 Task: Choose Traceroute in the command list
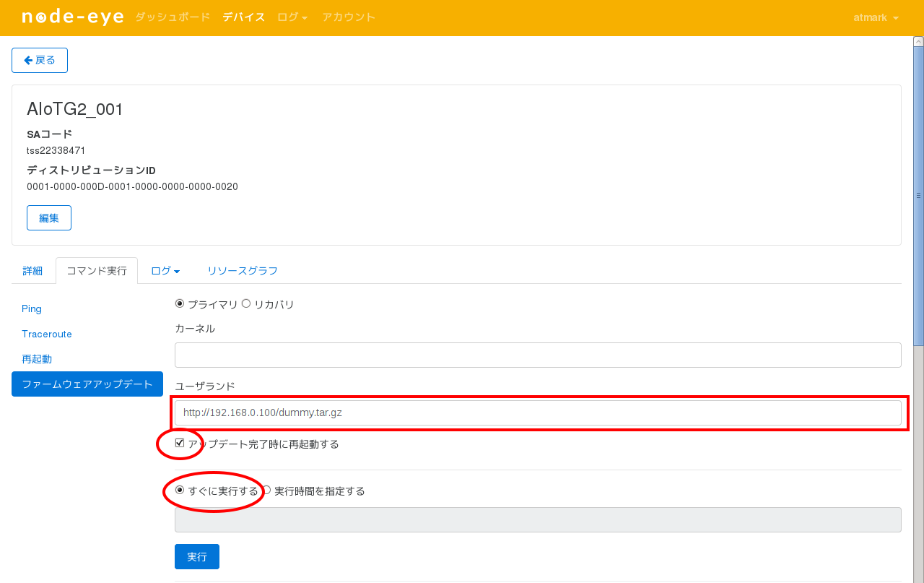point(47,334)
